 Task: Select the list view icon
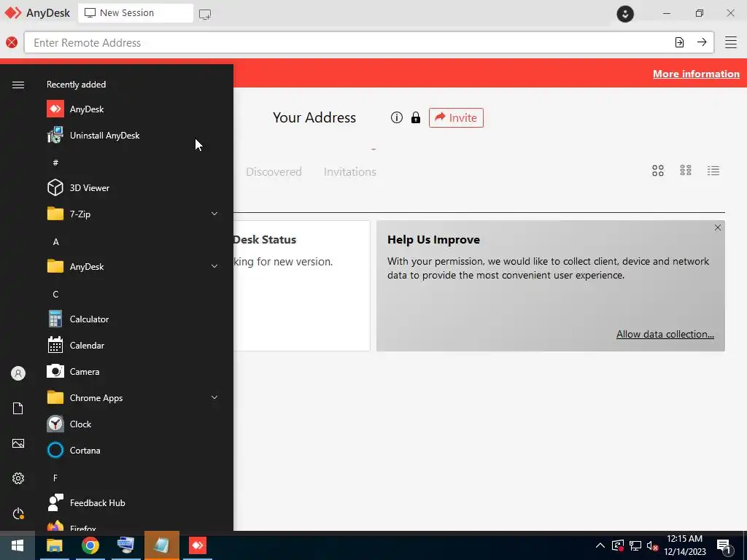click(713, 171)
